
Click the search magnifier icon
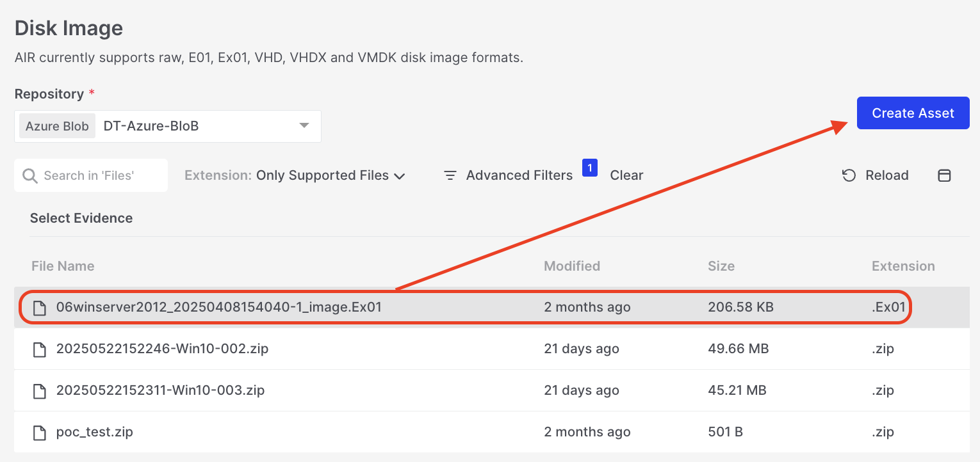click(x=29, y=176)
